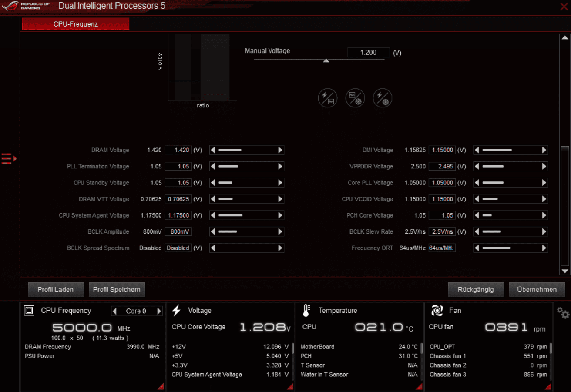The image size is (571, 392).
Task: Increase PLL Termination Voltage right arrow
Action: pyautogui.click(x=280, y=166)
